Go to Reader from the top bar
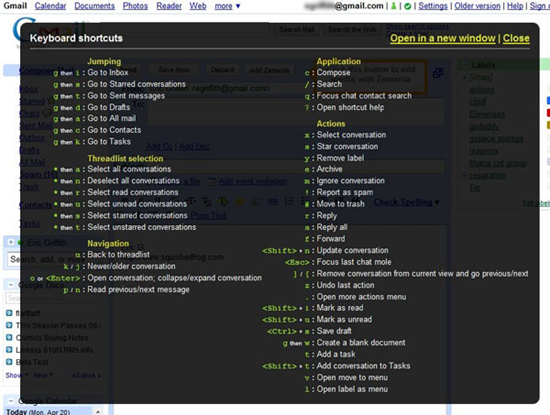Image resolution: width=550 pixels, height=415 pixels. tap(169, 6)
